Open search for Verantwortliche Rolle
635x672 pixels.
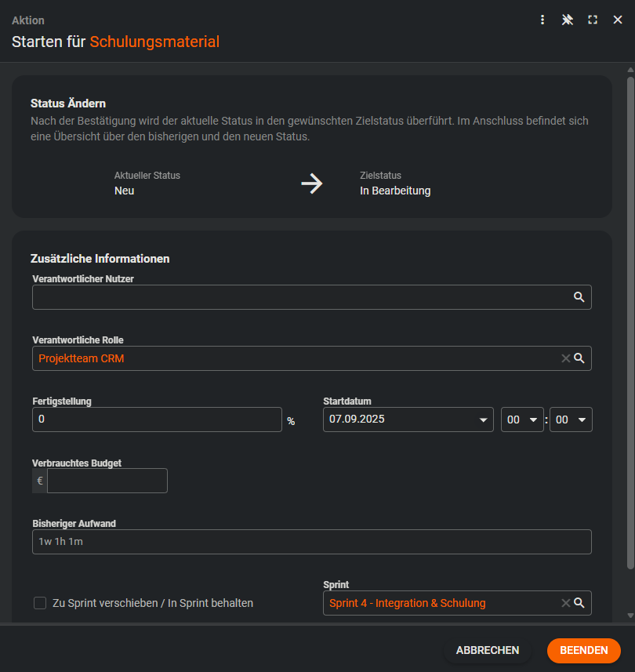tap(579, 358)
